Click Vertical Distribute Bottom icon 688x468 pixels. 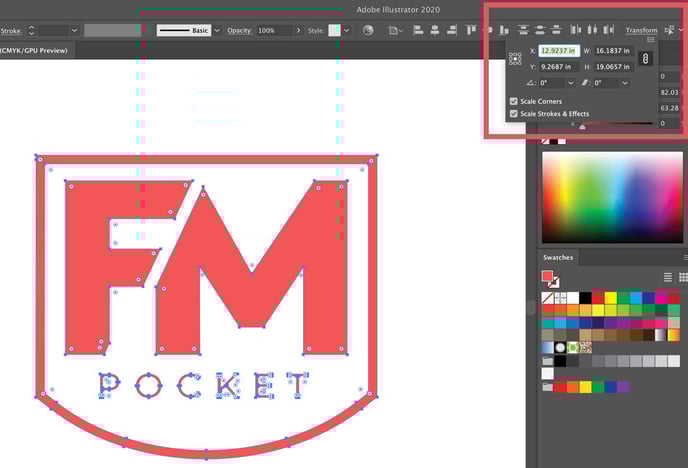click(x=556, y=30)
